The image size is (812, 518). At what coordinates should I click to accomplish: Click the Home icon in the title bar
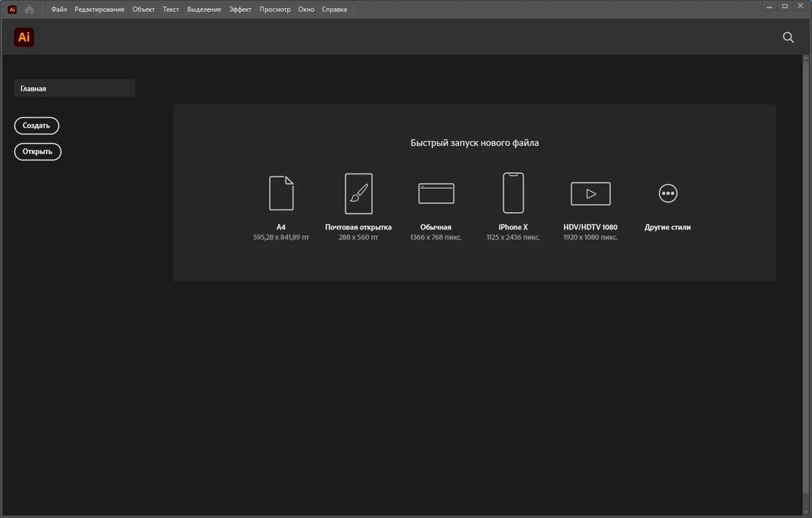(29, 9)
